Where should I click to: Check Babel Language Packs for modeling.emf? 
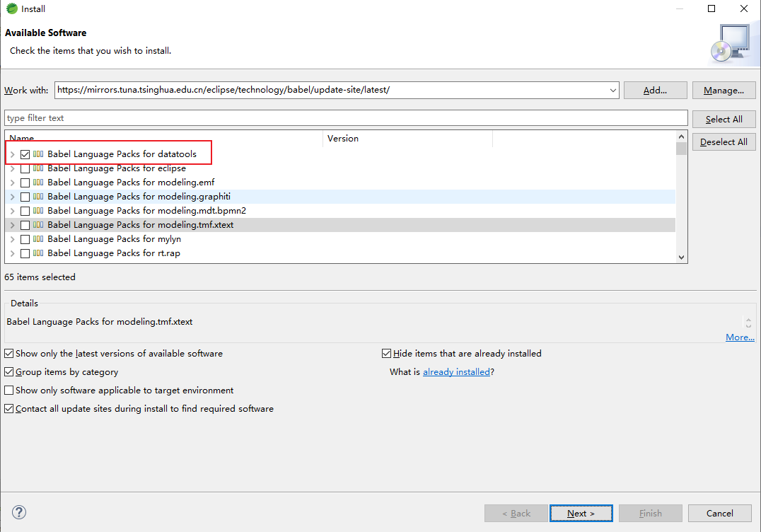pos(25,183)
